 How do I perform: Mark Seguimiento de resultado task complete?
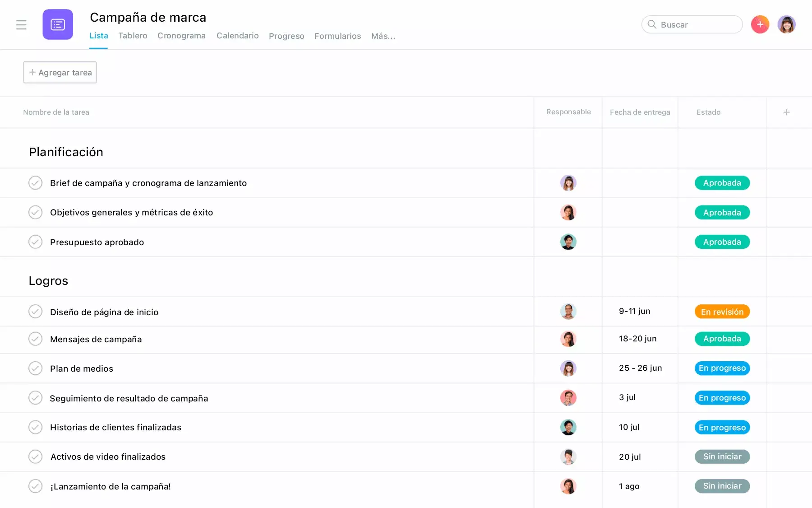(x=35, y=398)
